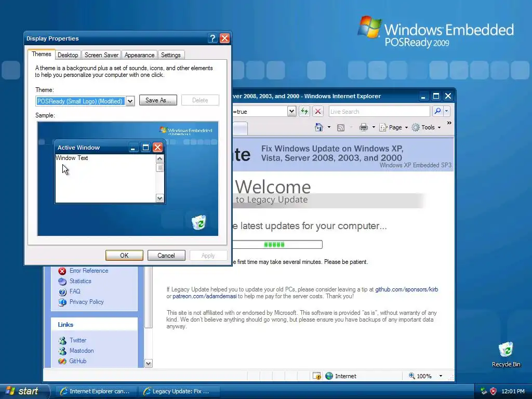Open the Privacy Policy link
532x399 pixels.
point(87,302)
